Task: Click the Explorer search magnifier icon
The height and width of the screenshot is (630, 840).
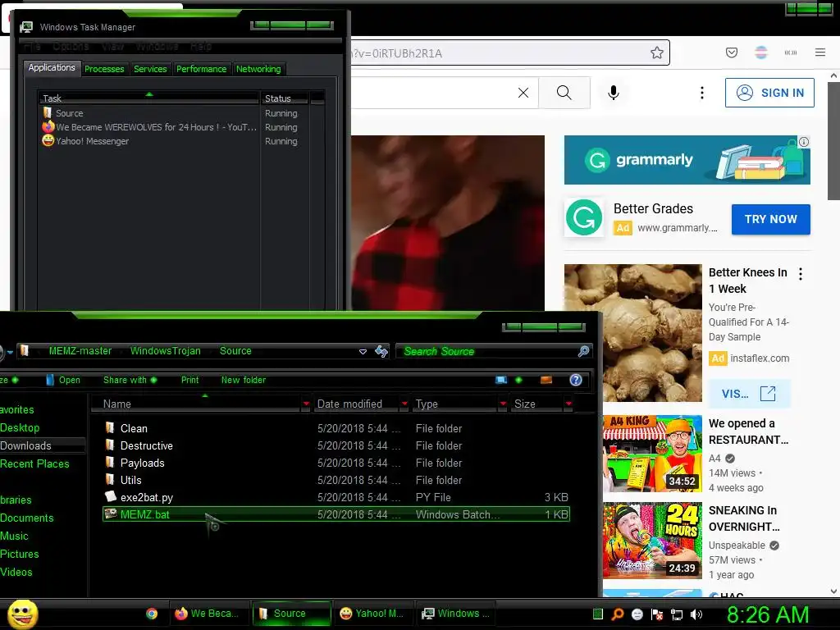Action: [x=584, y=351]
